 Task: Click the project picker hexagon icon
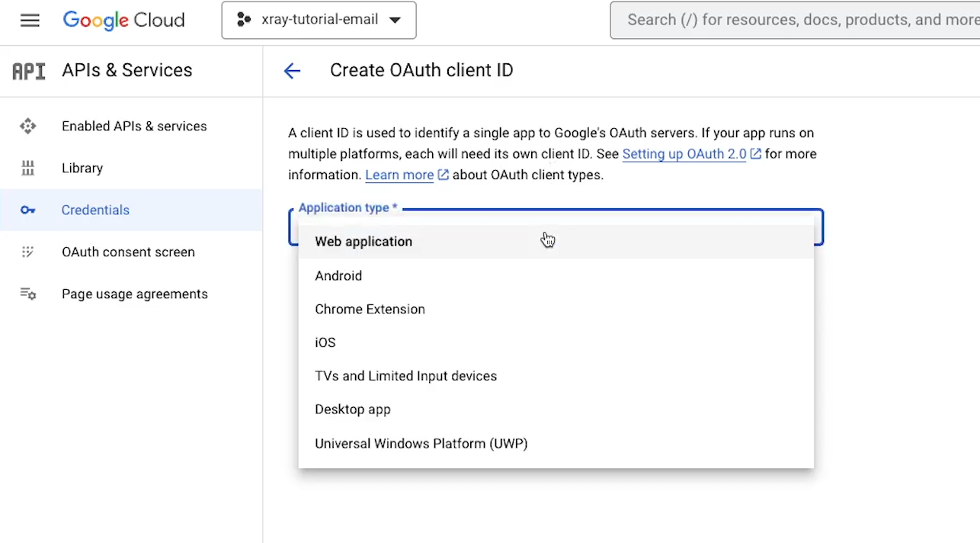tap(244, 21)
